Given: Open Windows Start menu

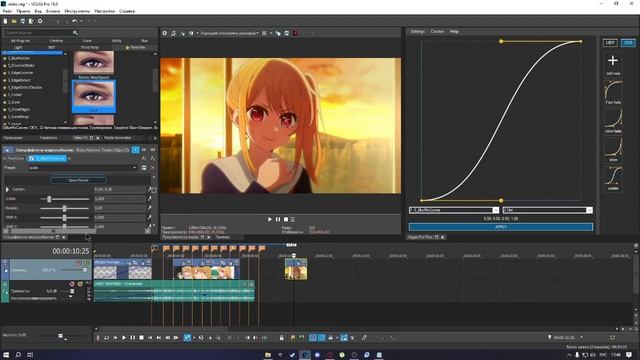Looking at the screenshot, I should coord(6,355).
